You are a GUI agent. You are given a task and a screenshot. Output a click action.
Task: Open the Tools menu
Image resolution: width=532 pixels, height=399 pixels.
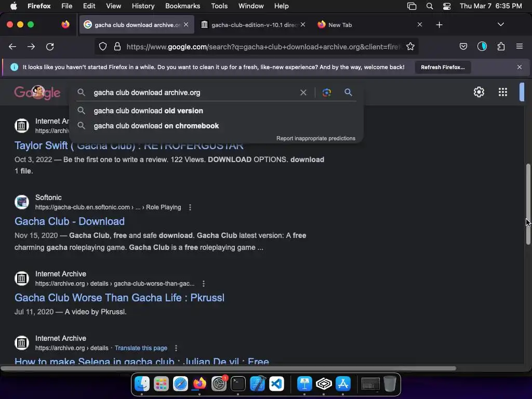[x=219, y=6]
